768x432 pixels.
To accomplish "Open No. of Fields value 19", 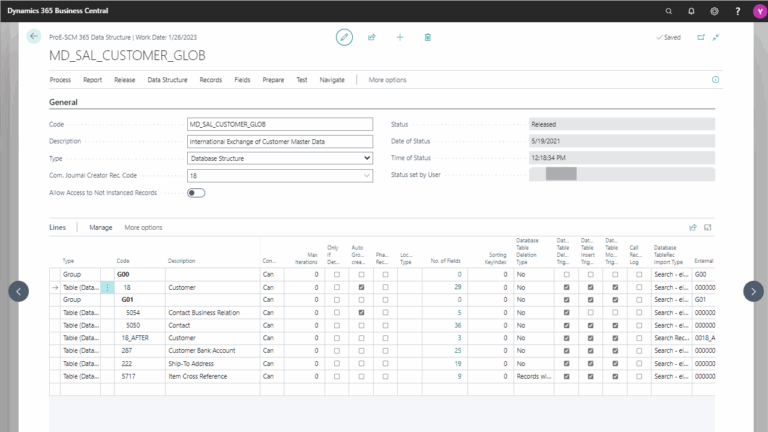I will tap(457, 363).
